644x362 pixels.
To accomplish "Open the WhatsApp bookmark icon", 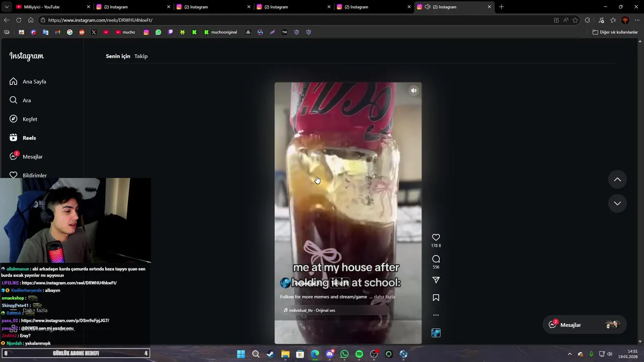I will point(158,32).
